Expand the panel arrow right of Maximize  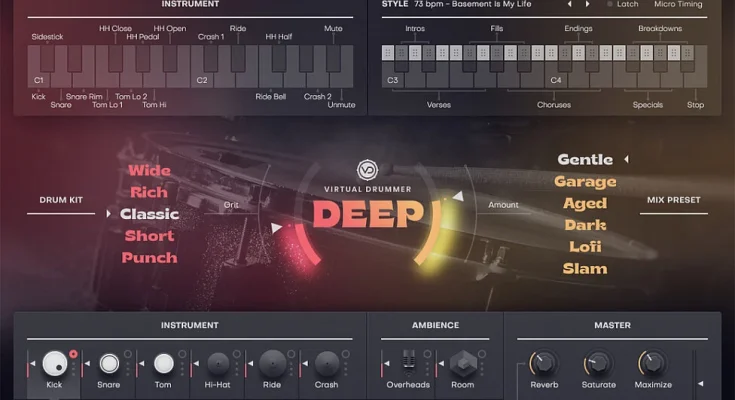(x=699, y=383)
